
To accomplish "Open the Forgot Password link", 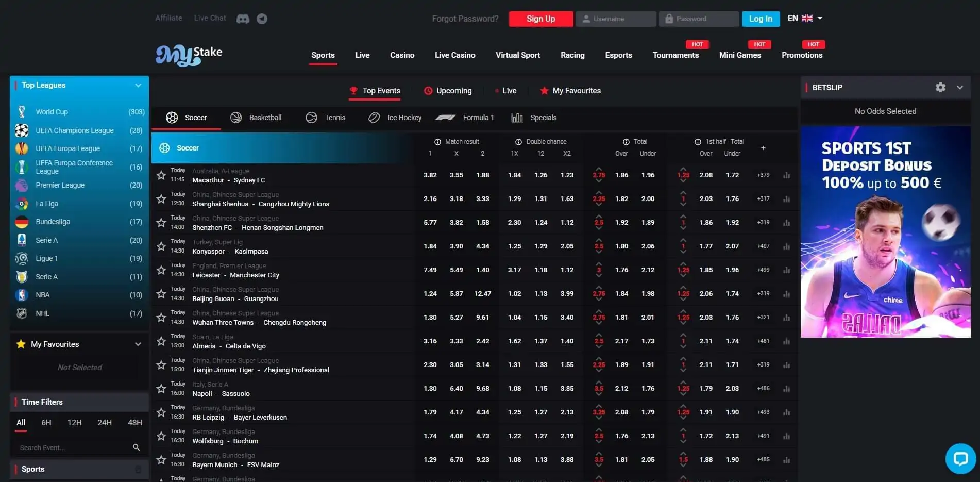I will (465, 19).
